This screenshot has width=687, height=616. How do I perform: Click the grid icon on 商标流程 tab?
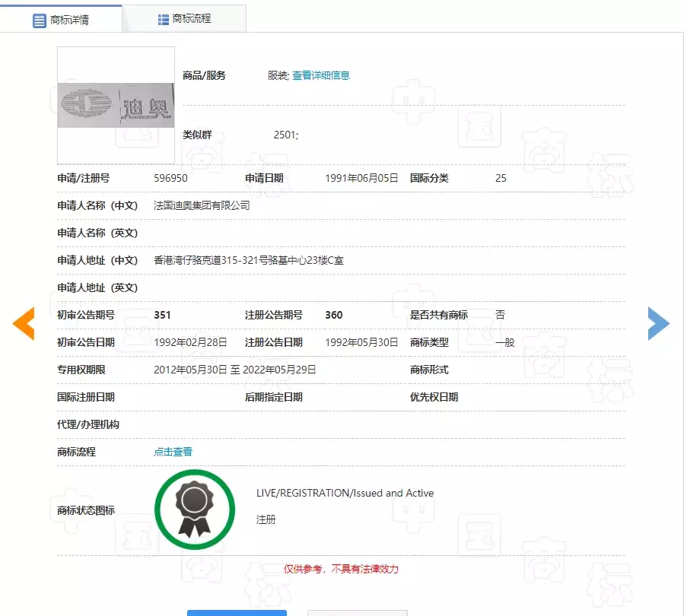[164, 19]
